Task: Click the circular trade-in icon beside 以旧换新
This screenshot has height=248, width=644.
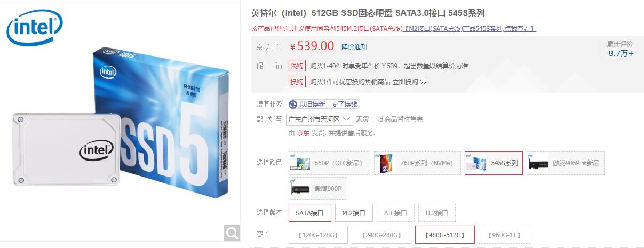Action: (x=293, y=105)
